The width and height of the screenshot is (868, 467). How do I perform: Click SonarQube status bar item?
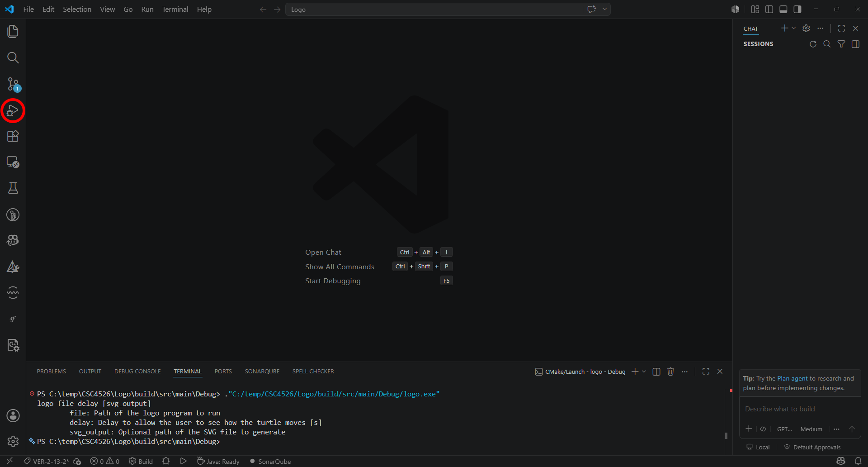click(270, 461)
